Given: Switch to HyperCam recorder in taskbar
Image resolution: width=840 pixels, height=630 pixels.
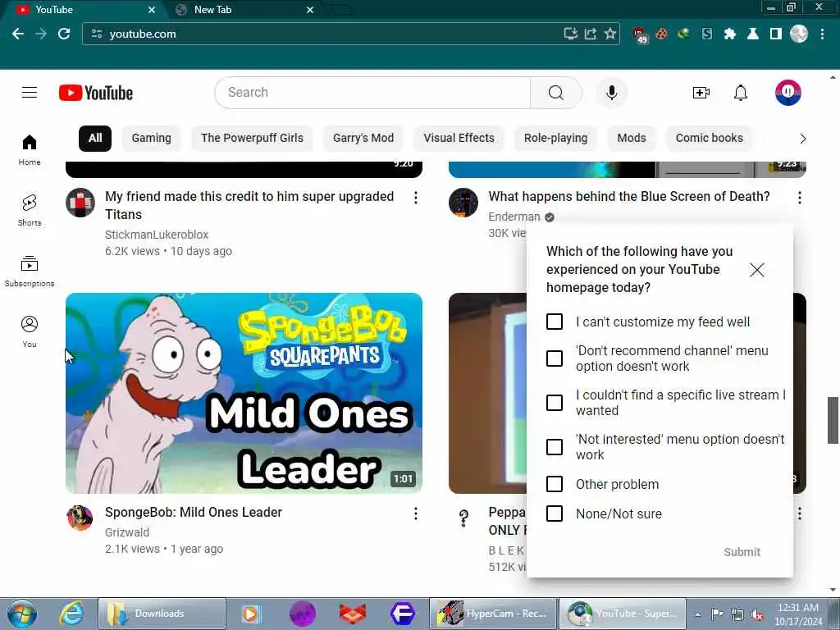Looking at the screenshot, I should (492, 614).
